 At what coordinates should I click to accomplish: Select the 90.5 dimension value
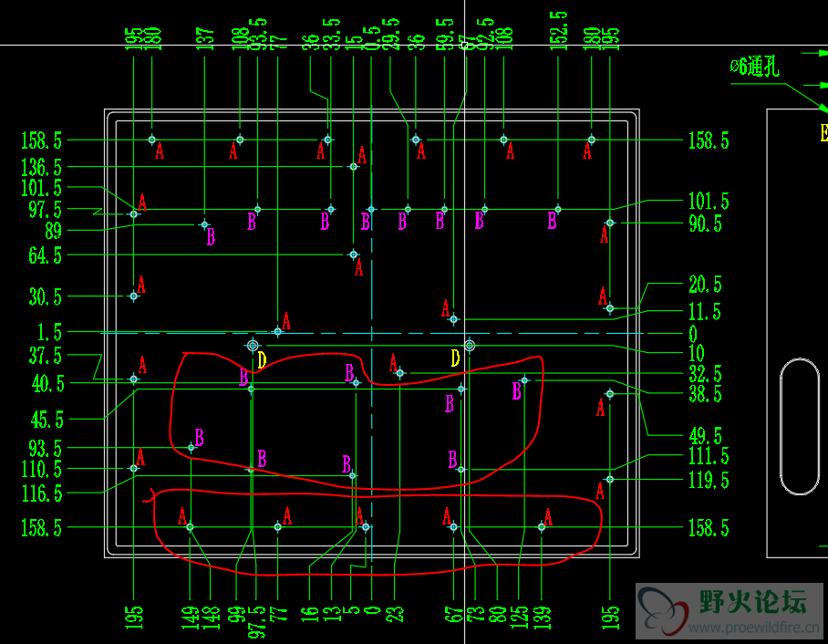point(705,224)
